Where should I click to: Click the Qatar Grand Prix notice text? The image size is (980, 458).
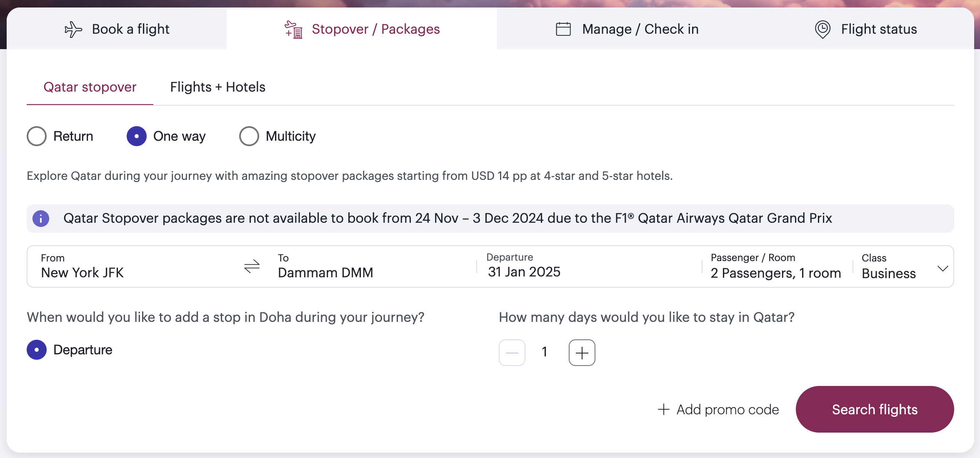tap(447, 218)
